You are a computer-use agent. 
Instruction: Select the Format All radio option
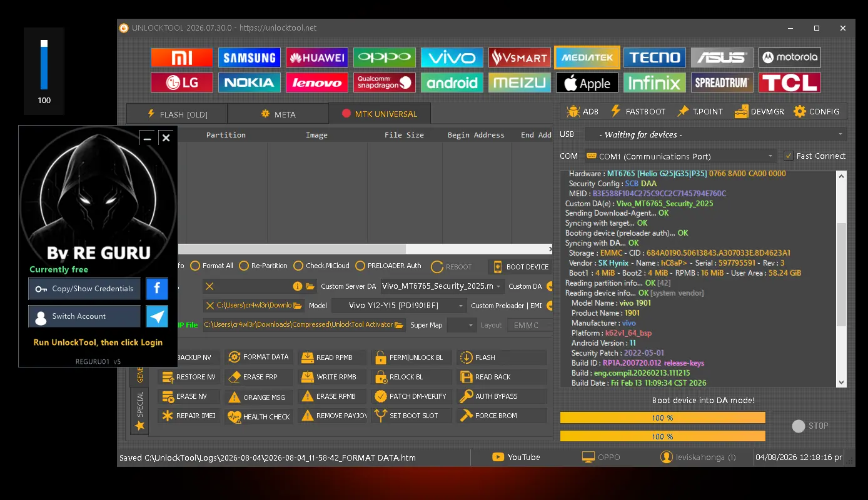tap(213, 266)
